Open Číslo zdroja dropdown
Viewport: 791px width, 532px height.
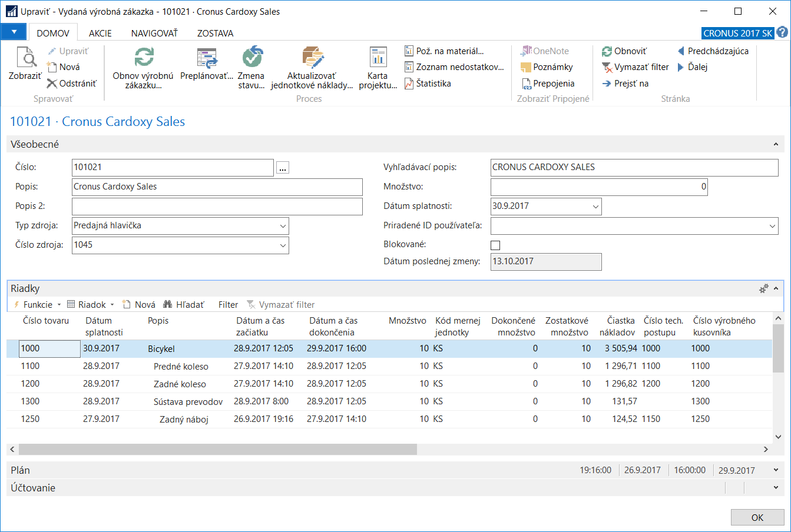pos(283,245)
